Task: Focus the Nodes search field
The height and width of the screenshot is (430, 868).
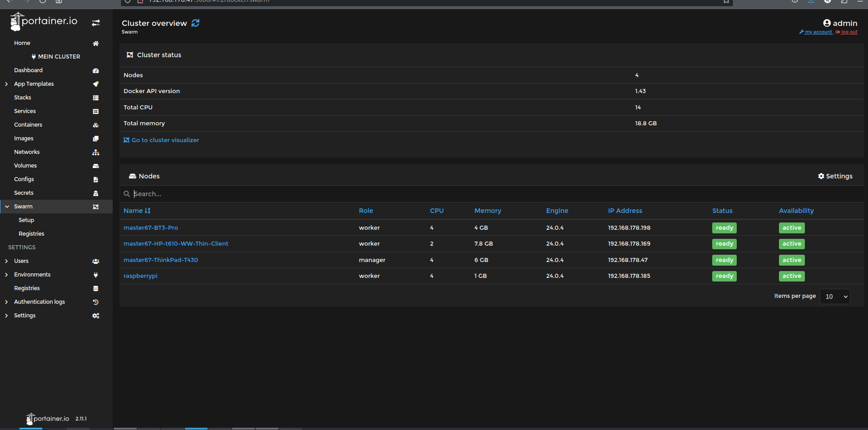Action: pos(492,194)
